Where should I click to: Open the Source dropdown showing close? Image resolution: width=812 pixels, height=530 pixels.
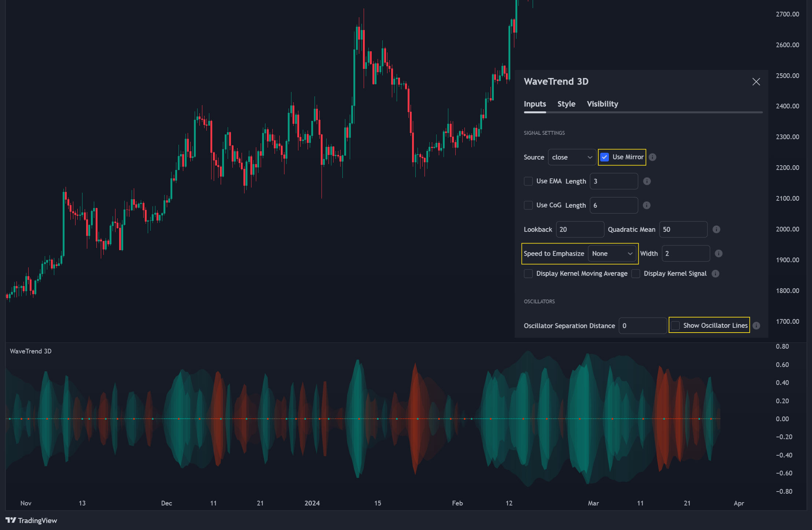click(x=572, y=157)
